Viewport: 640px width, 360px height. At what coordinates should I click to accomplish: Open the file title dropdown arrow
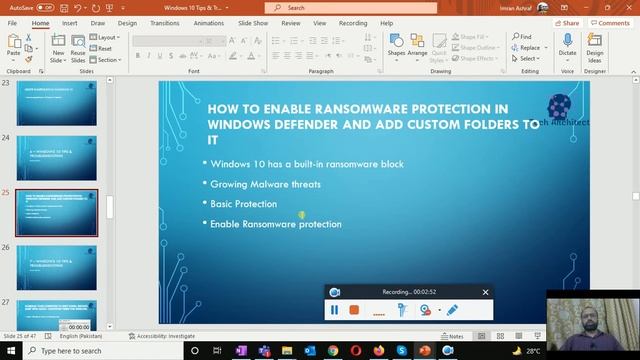[227, 8]
